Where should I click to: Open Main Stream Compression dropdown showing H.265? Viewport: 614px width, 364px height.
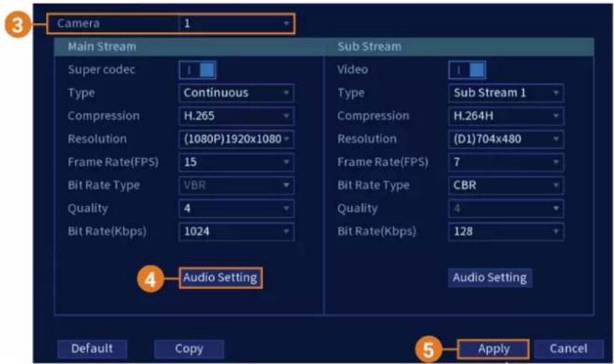[236, 116]
